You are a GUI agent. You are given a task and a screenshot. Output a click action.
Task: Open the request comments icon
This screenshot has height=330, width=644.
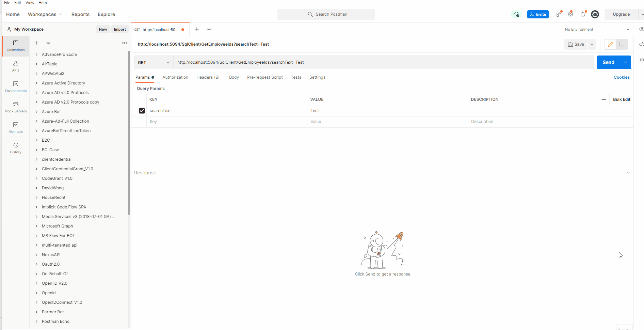[622, 44]
